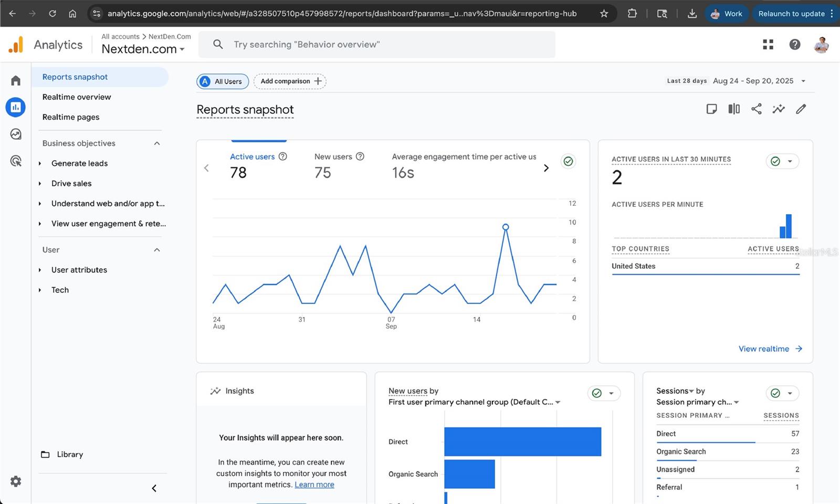Screen dimensions: 840x504
Task: Open the Home icon in left rail
Action: click(16, 80)
